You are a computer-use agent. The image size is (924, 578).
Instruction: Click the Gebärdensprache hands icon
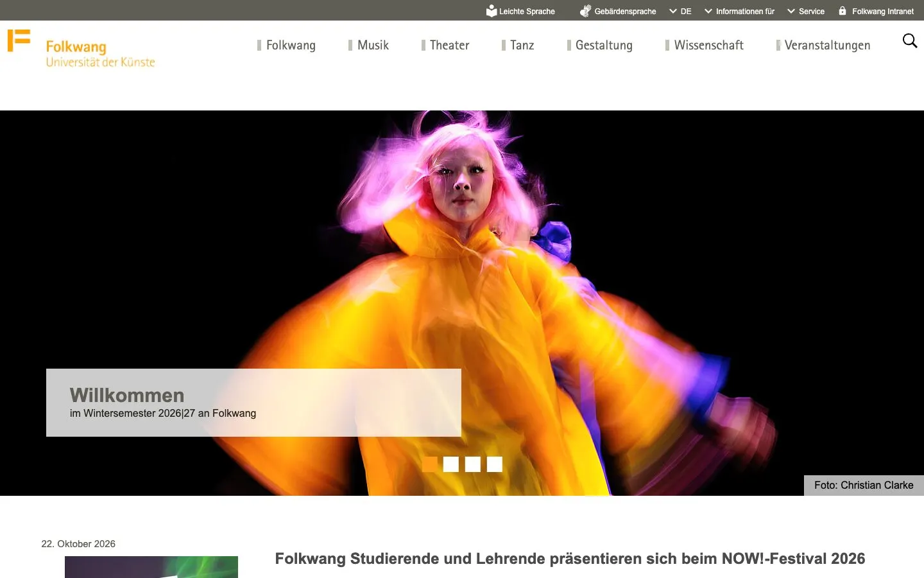pos(585,11)
